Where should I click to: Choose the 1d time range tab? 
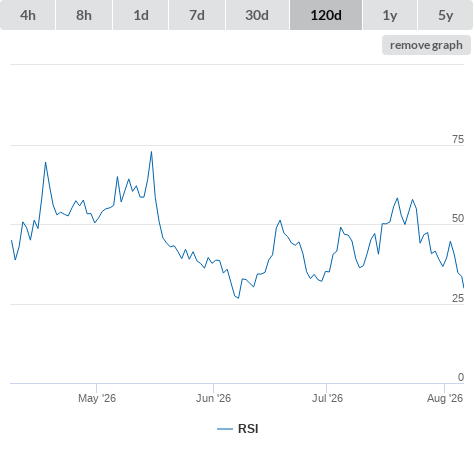coord(141,15)
